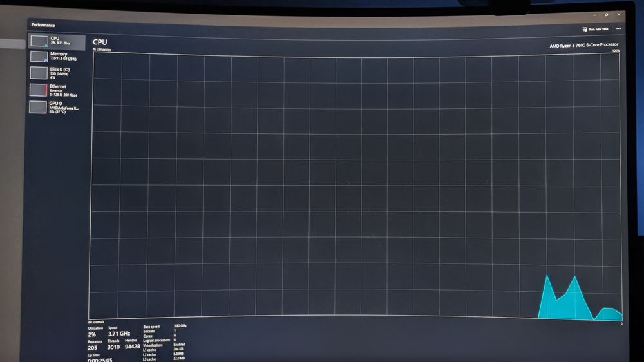
Task: Switch to the Ethernet graph
Action: pyautogui.click(x=57, y=90)
